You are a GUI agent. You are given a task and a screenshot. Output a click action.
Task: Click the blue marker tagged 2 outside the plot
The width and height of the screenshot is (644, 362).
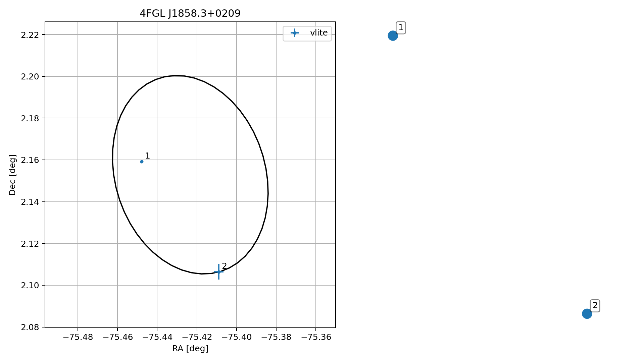click(587, 314)
